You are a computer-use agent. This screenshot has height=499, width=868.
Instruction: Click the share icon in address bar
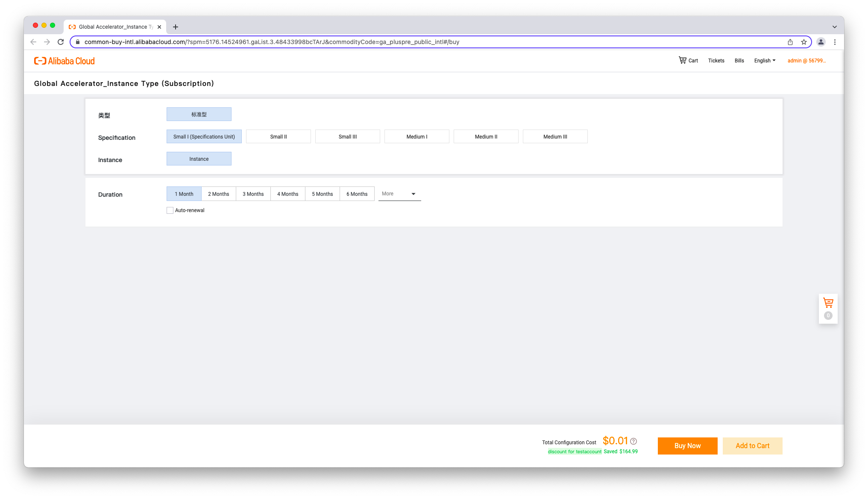pos(790,42)
